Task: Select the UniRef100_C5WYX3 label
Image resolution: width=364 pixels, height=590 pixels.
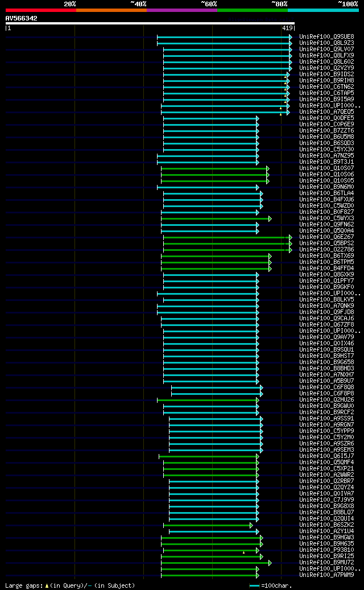Action: (326, 218)
